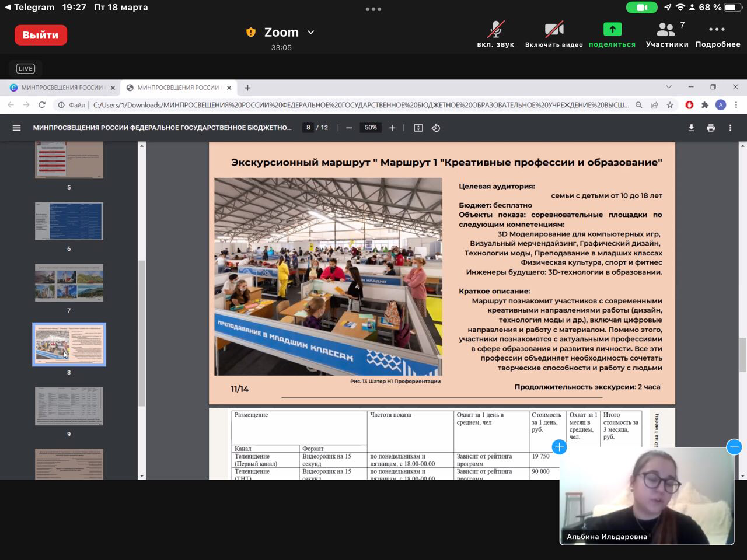Print the PDF document
The height and width of the screenshot is (560, 747).
pyautogui.click(x=710, y=128)
